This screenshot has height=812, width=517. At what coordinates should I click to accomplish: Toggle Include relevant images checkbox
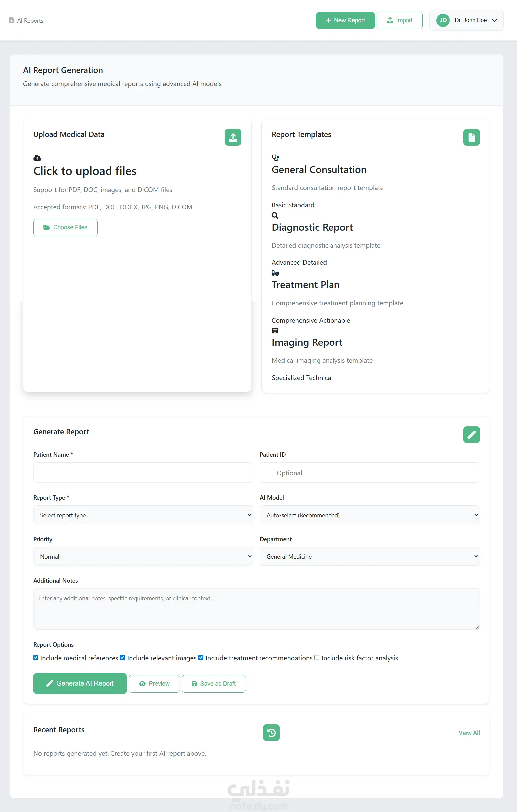[x=123, y=658]
